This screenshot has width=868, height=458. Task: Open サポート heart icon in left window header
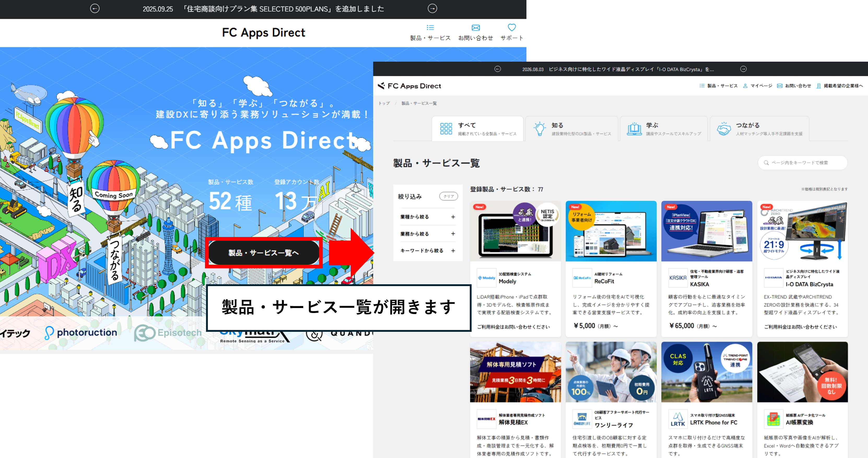tap(512, 27)
